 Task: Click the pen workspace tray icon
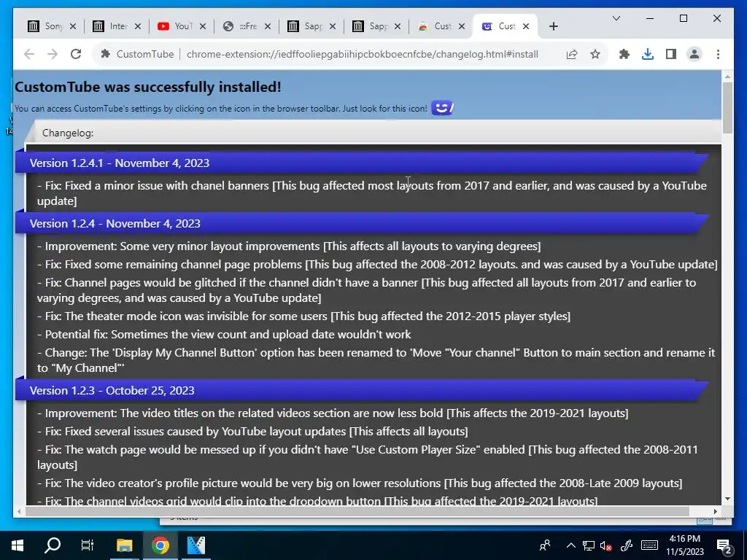627,545
